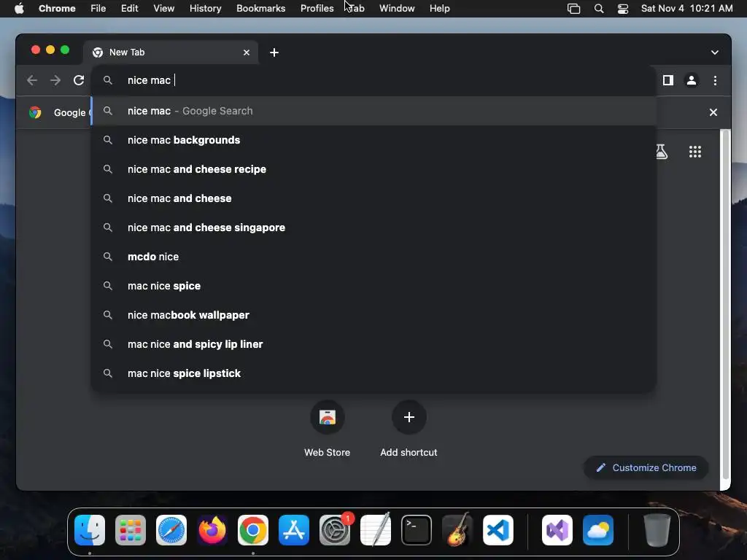
Task: Open Spotlight search in the menu bar
Action: point(599,8)
